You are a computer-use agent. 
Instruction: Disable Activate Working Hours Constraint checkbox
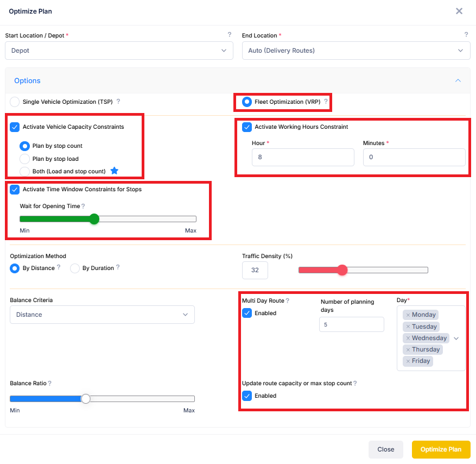coord(247,127)
